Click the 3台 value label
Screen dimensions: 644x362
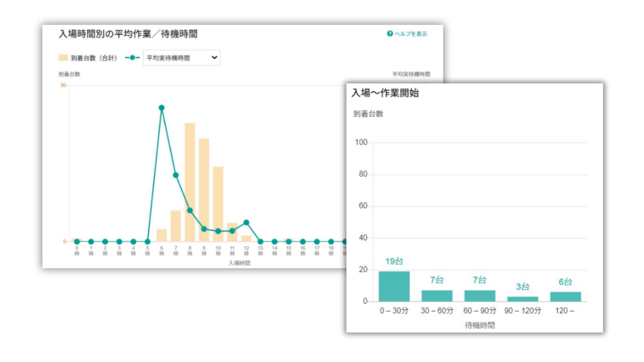click(x=523, y=287)
